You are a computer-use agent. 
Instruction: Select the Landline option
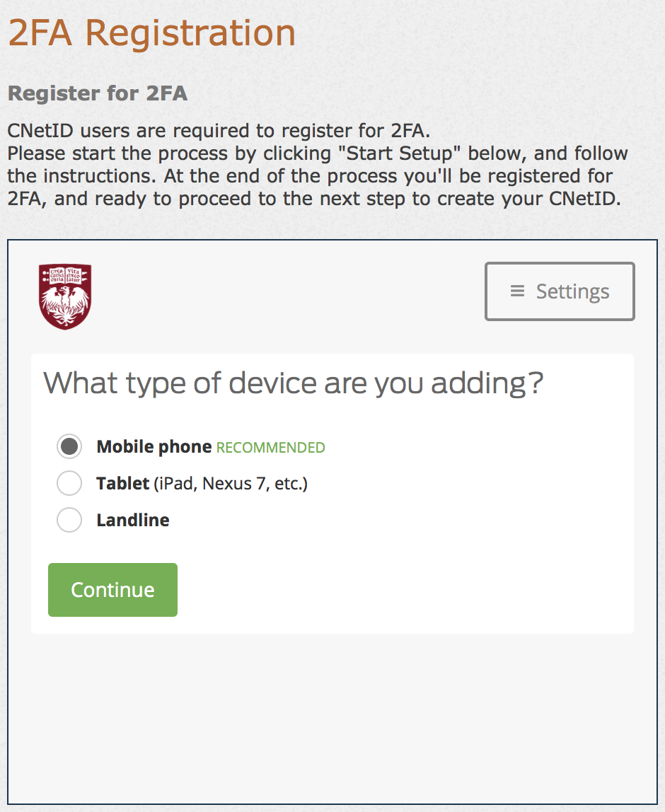69,520
